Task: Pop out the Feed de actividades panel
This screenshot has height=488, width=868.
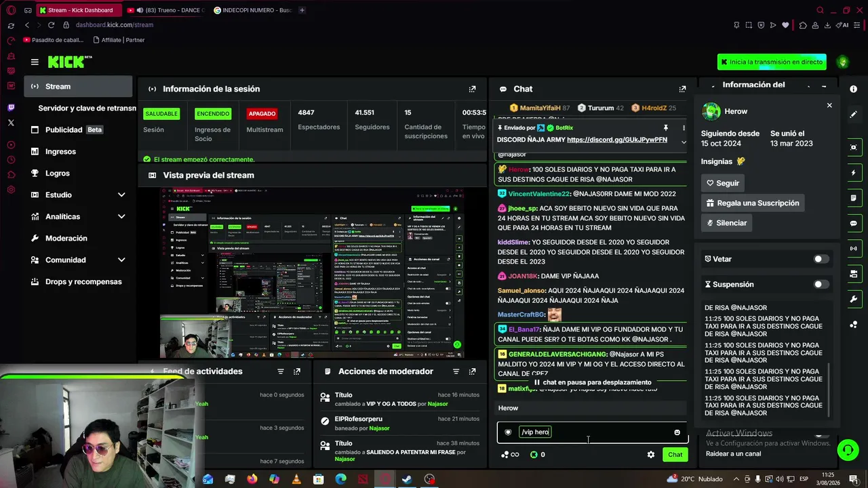Action: tap(296, 371)
